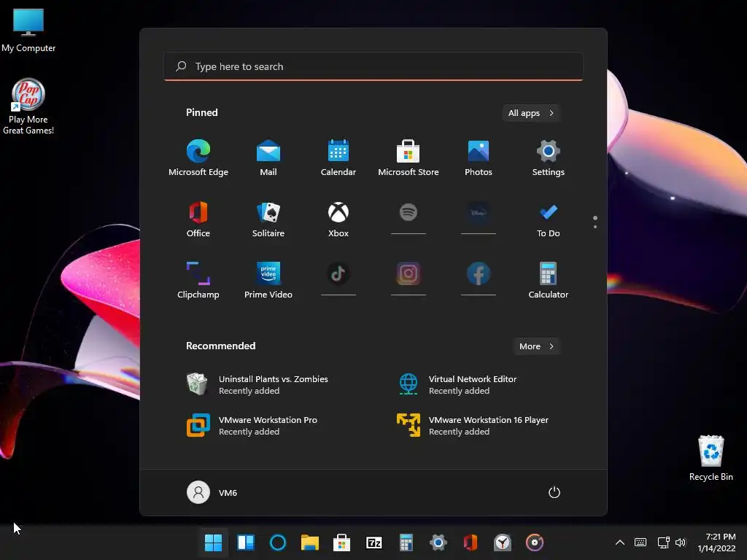The image size is (747, 560).
Task: Click the Facebook pinned icon
Action: point(479,274)
